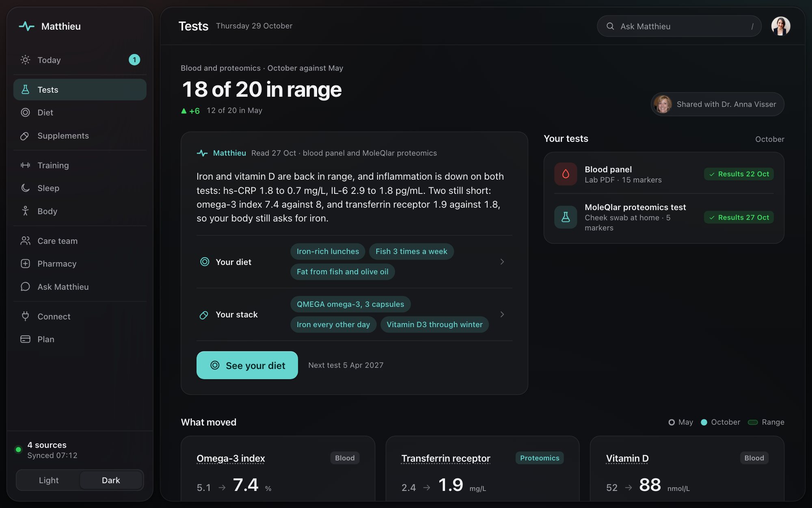
Task: Open Training via the dumbbell icon
Action: tap(25, 165)
